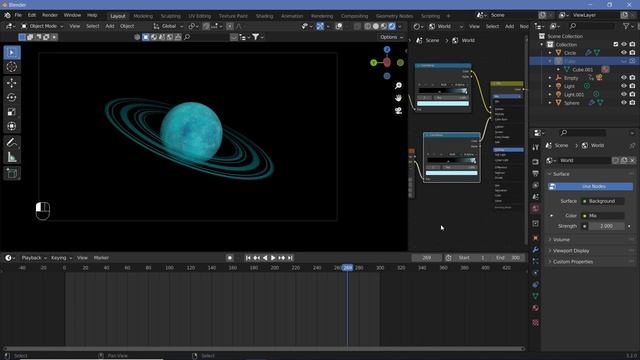
Task: Click the timeline horizontal scrollbar
Action: [264, 349]
